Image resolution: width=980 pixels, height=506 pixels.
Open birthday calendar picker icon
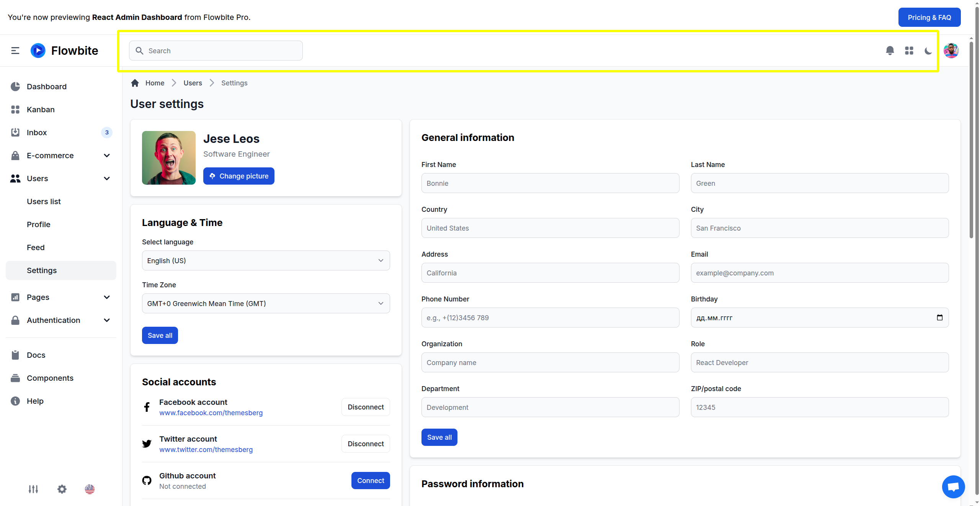[939, 318]
